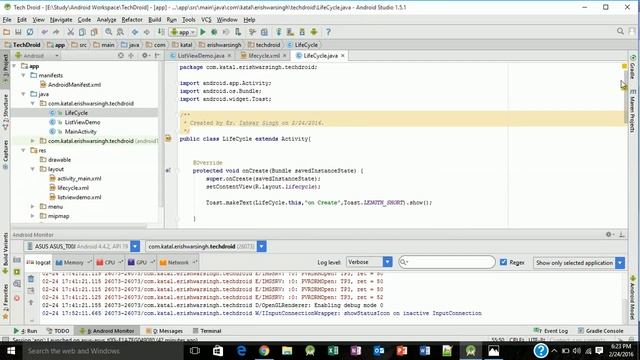
Task: Open the Verbose log level dropdown
Action: click(387, 262)
